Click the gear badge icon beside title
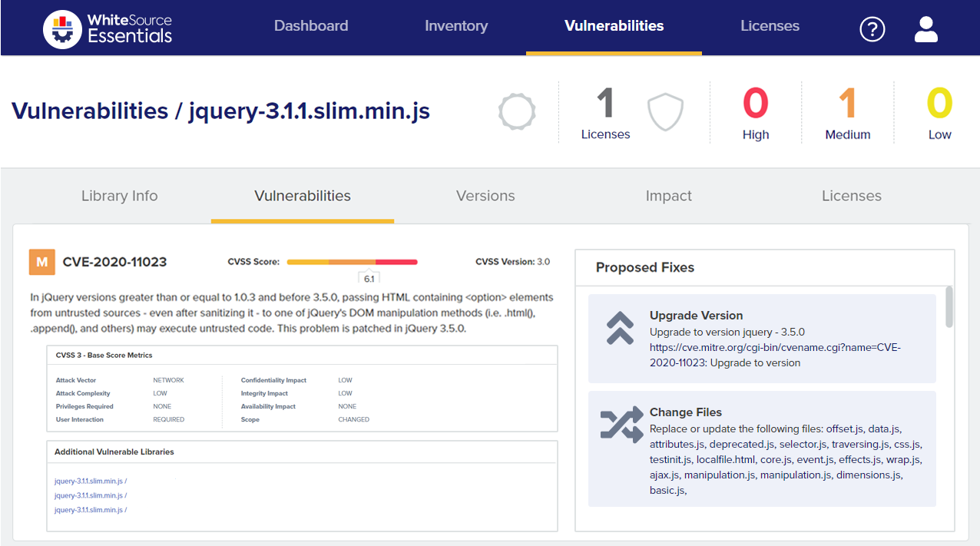Viewport: 980px width, 546px height. pyautogui.click(x=516, y=112)
